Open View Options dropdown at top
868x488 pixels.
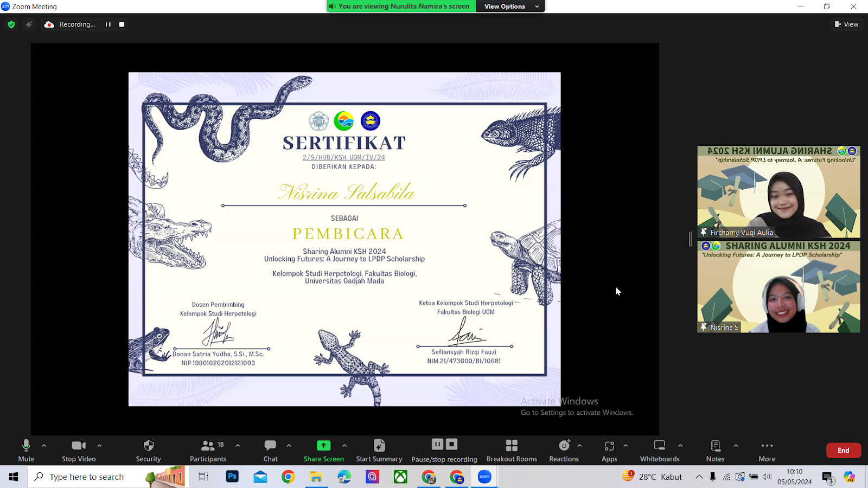[512, 7]
